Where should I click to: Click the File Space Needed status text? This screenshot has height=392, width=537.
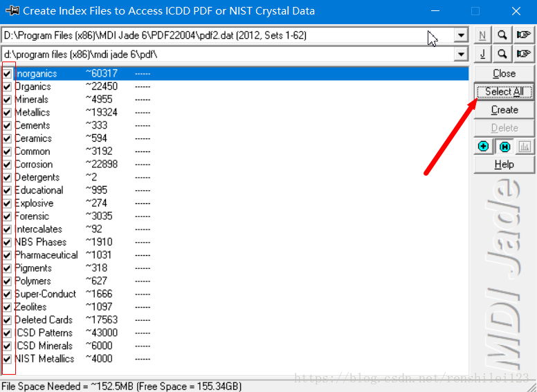(x=122, y=386)
